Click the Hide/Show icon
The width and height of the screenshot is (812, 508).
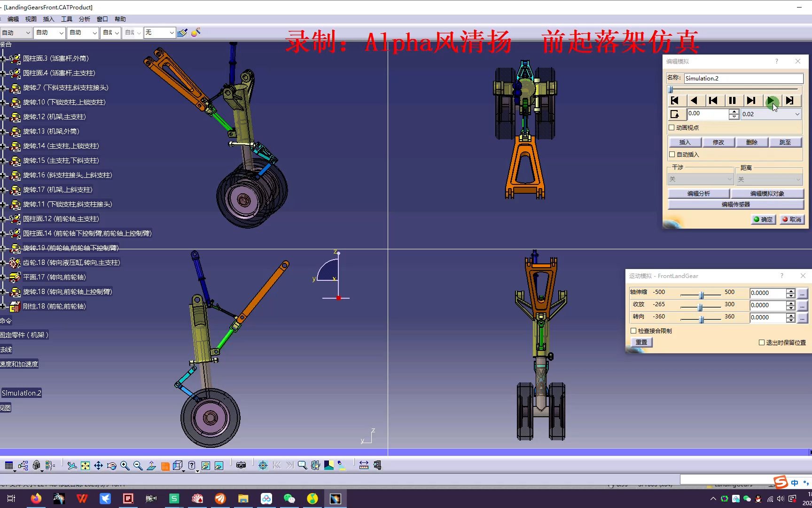(x=205, y=466)
